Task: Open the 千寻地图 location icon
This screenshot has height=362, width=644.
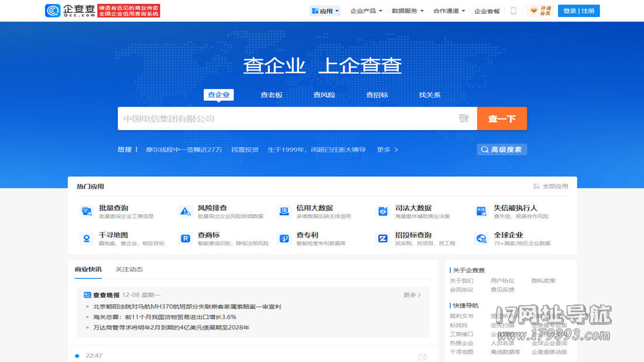Action: [87, 238]
